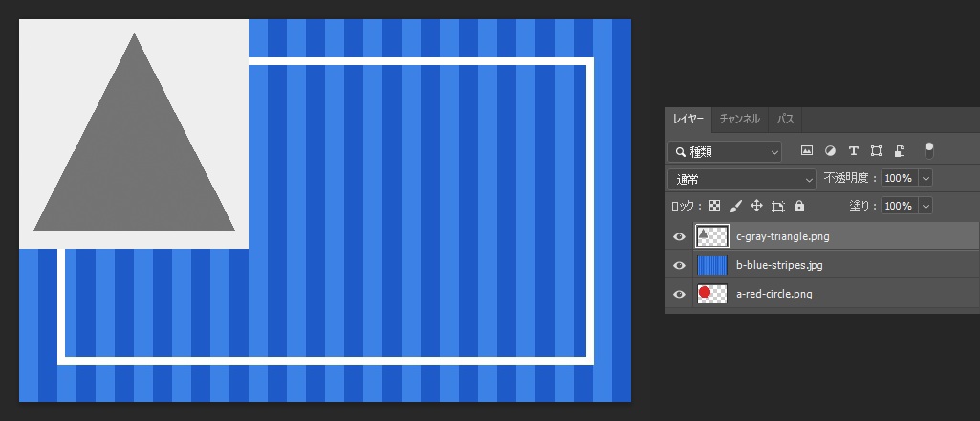This screenshot has width=980, height=421.
Task: Hide the b-blue-stripes.jpg layer
Action: [x=680, y=266]
